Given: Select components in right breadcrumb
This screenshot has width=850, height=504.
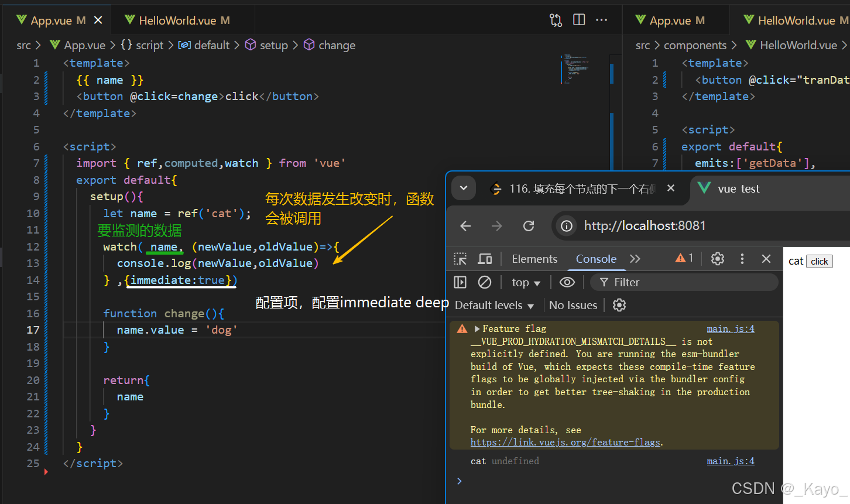Looking at the screenshot, I should pos(695,45).
